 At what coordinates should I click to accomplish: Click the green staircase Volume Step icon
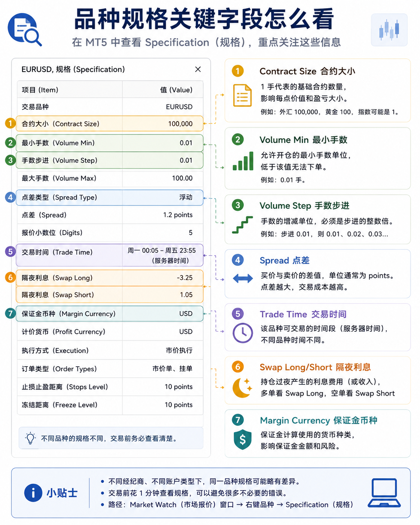pos(242,225)
